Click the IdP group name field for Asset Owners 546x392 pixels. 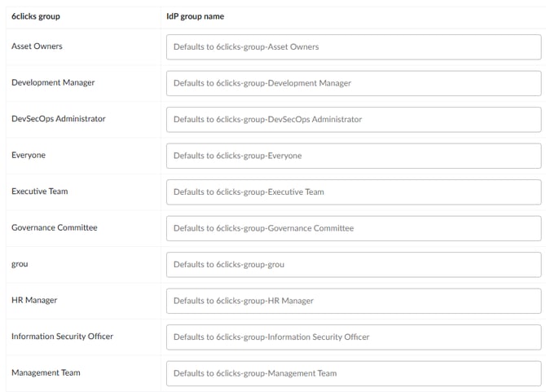tap(353, 47)
